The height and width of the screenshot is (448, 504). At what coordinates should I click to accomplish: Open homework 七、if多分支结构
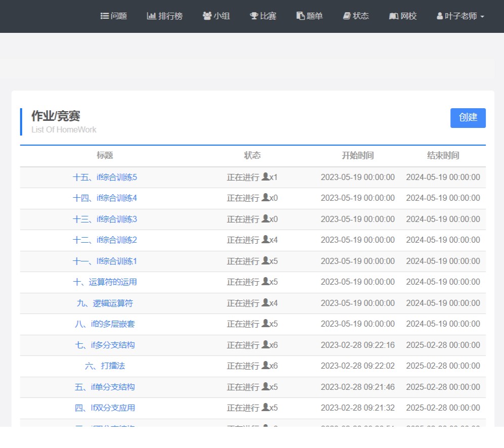pyautogui.click(x=105, y=345)
